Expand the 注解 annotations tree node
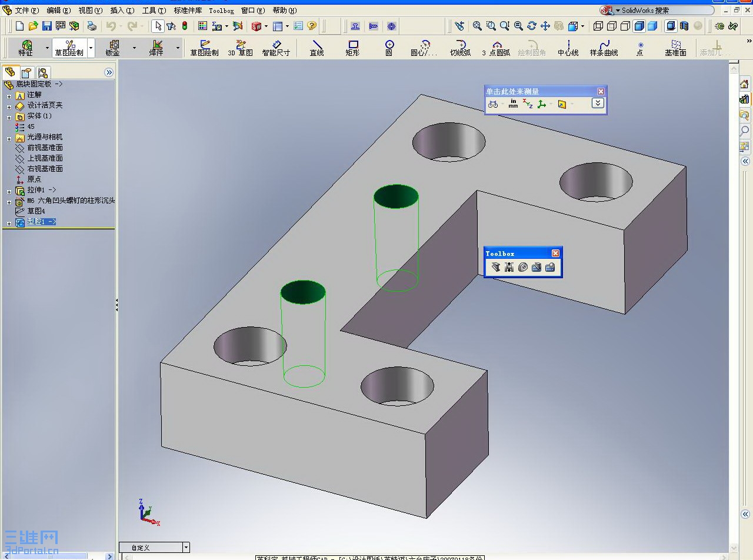The height and width of the screenshot is (560, 753). click(x=9, y=95)
